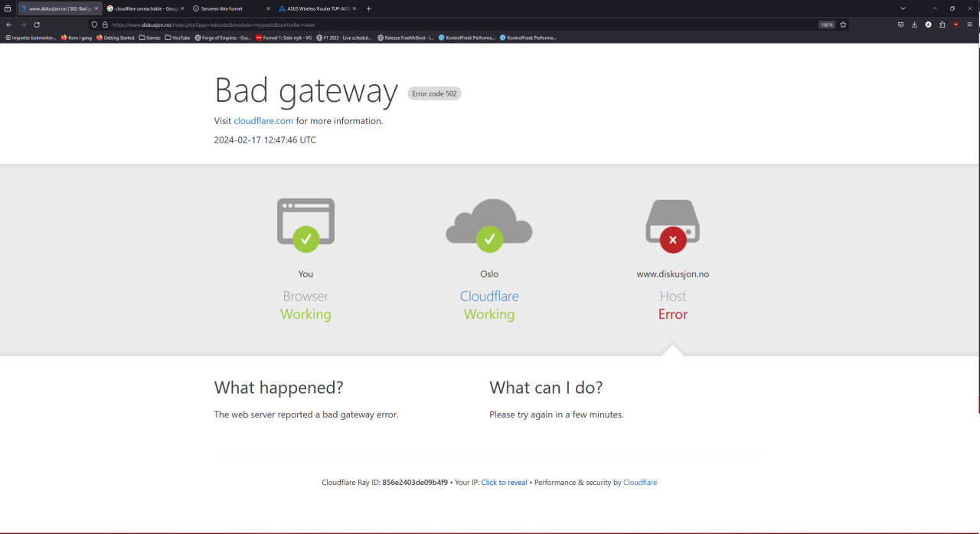
Task: Close the cloudflare unreachable tab
Action: (x=182, y=8)
